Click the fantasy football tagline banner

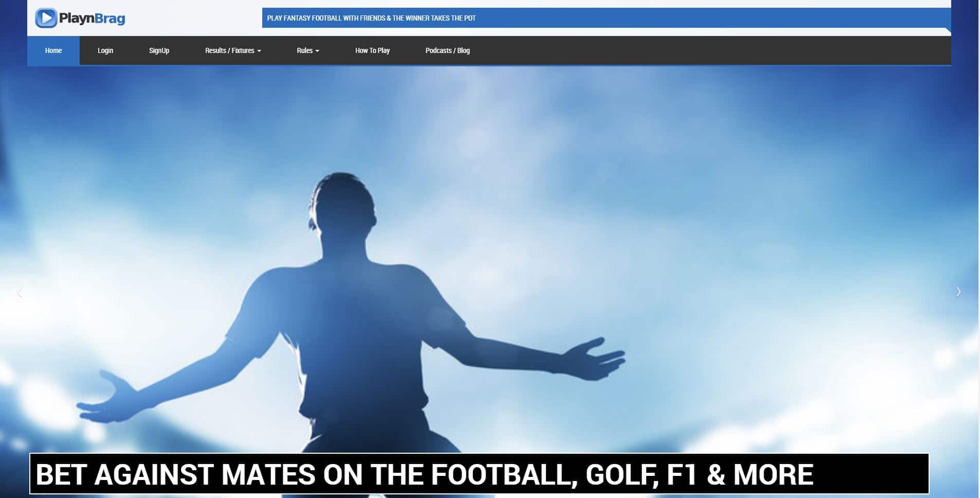pyautogui.click(x=371, y=18)
